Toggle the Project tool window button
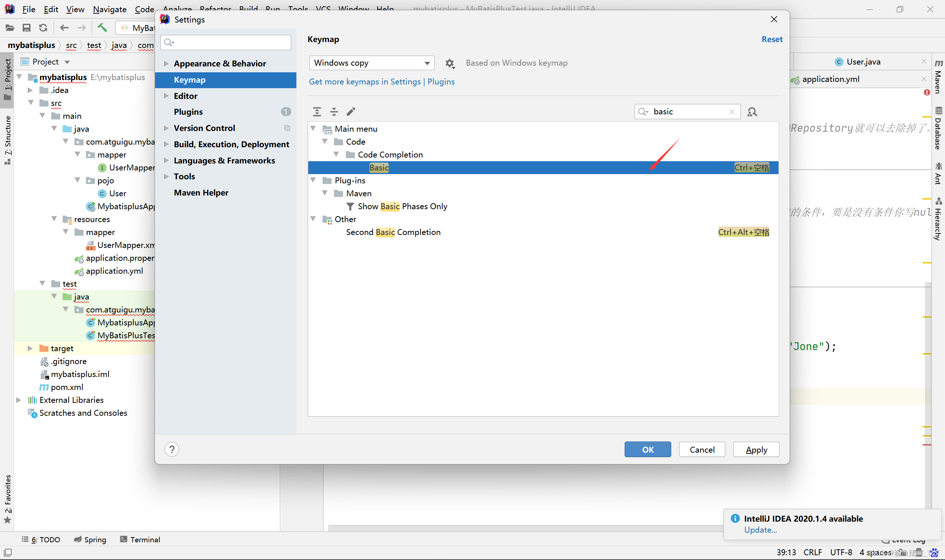 pos(7,80)
